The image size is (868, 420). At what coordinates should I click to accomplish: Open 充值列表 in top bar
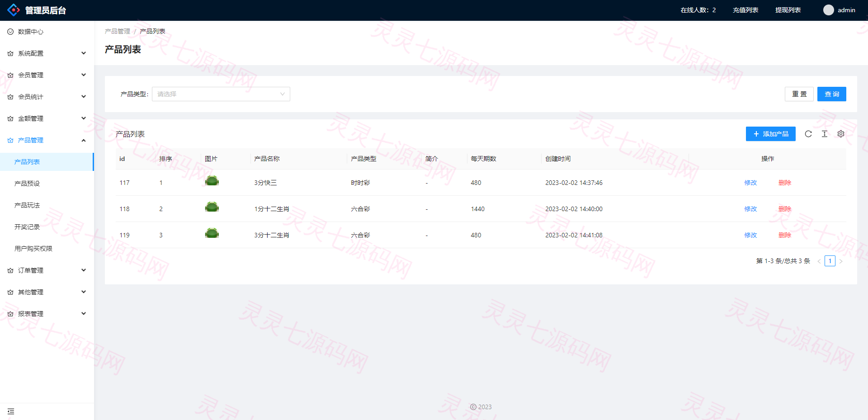coord(745,10)
